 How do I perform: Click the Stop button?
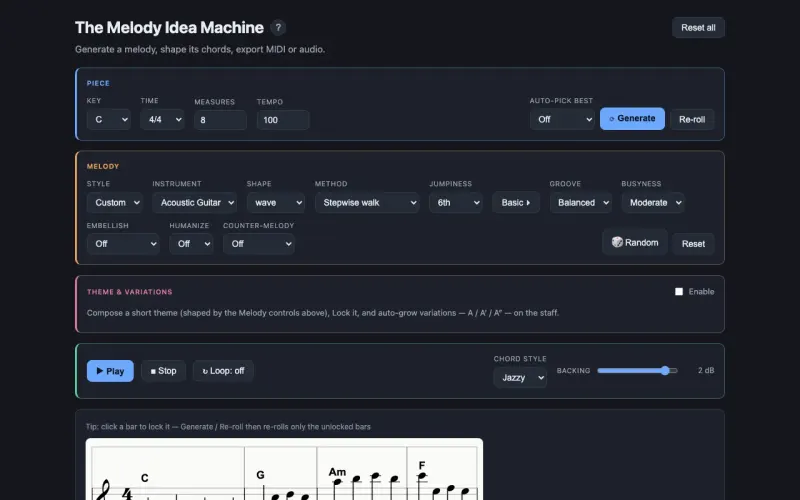click(163, 371)
